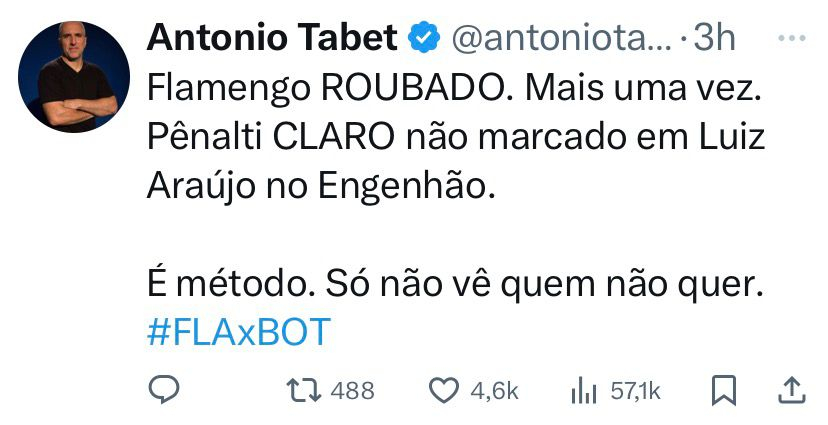Click the 488 retweet count
The width and height of the screenshot is (828, 425).
(x=353, y=391)
